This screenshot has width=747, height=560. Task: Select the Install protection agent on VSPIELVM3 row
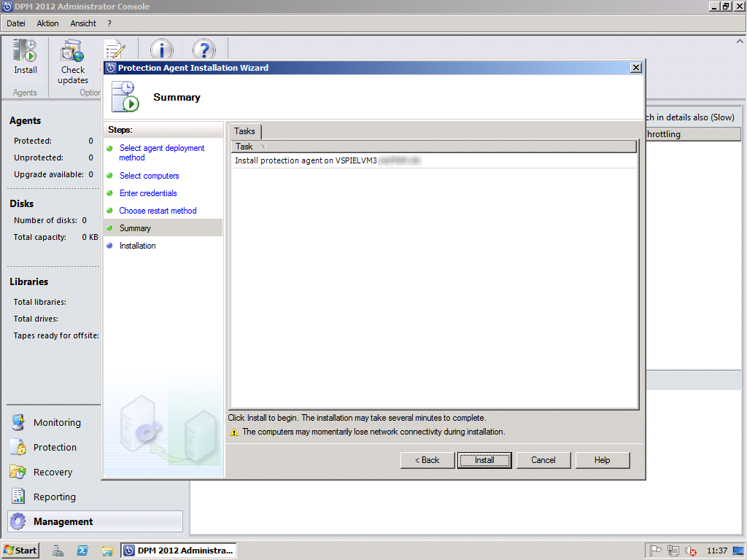(433, 160)
